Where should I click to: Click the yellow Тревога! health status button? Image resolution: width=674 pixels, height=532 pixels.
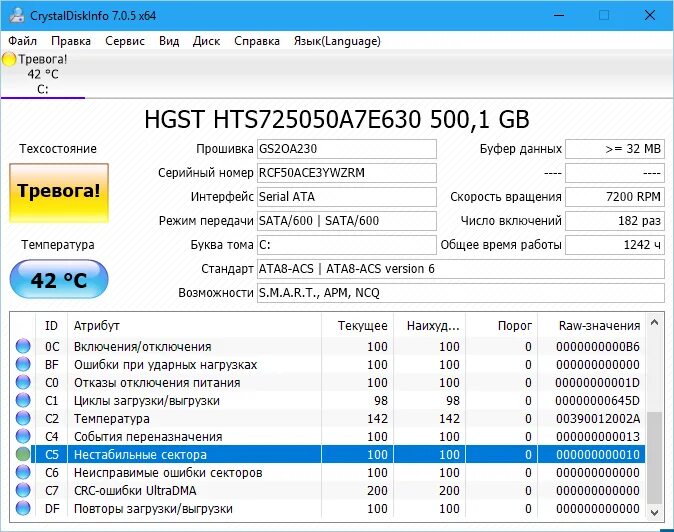pos(59,193)
